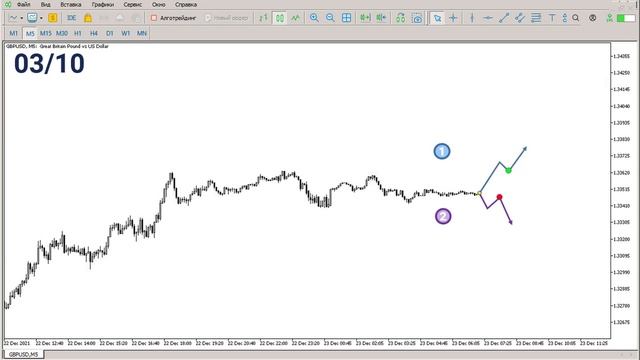Switch to M30 timeframe
The width and height of the screenshot is (640, 360).
pyautogui.click(x=62, y=33)
